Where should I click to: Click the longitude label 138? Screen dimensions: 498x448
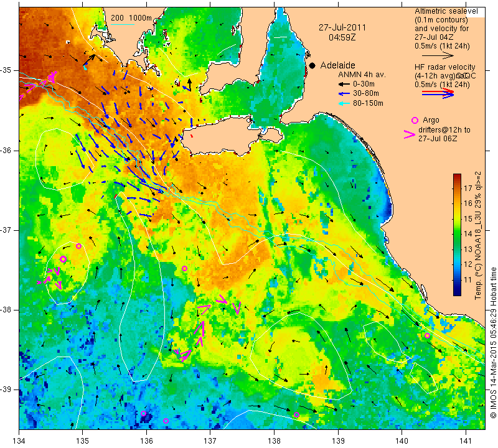pyautogui.click(x=274, y=441)
